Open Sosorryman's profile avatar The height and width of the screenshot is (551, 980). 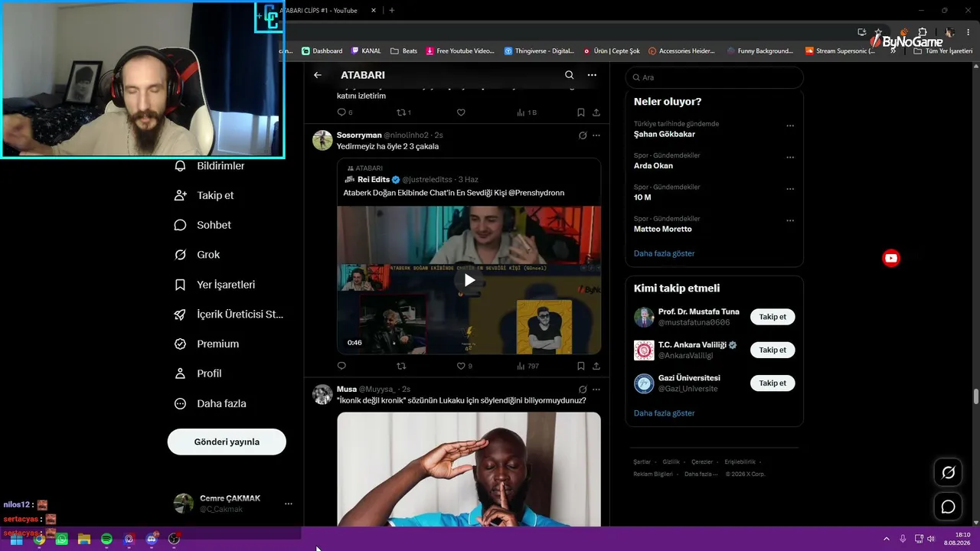pos(322,140)
